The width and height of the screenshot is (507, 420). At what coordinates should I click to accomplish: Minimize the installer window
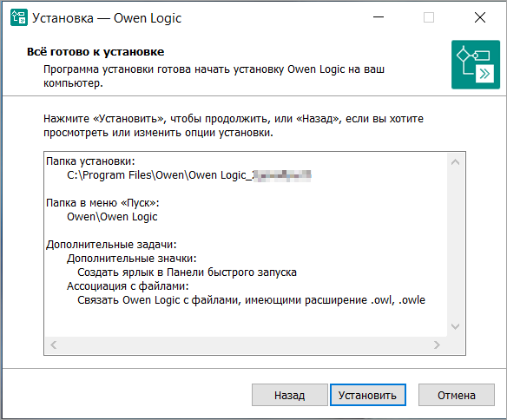point(379,17)
